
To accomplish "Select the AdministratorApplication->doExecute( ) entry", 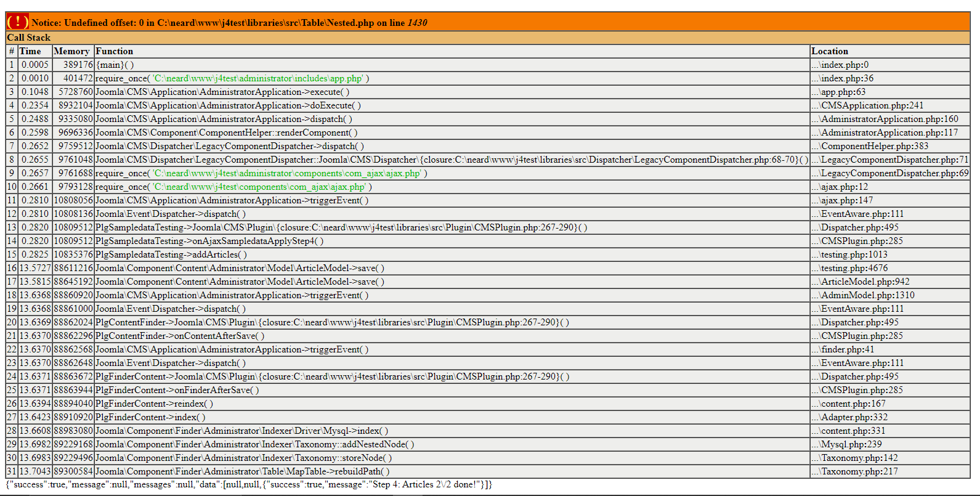I will [228, 105].
